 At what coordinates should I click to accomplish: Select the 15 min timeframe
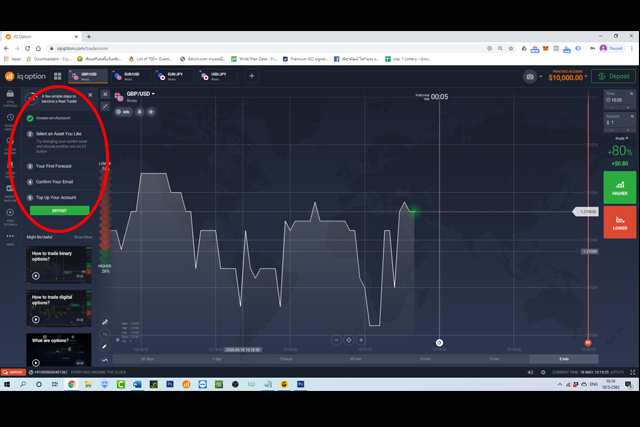tap(425, 359)
